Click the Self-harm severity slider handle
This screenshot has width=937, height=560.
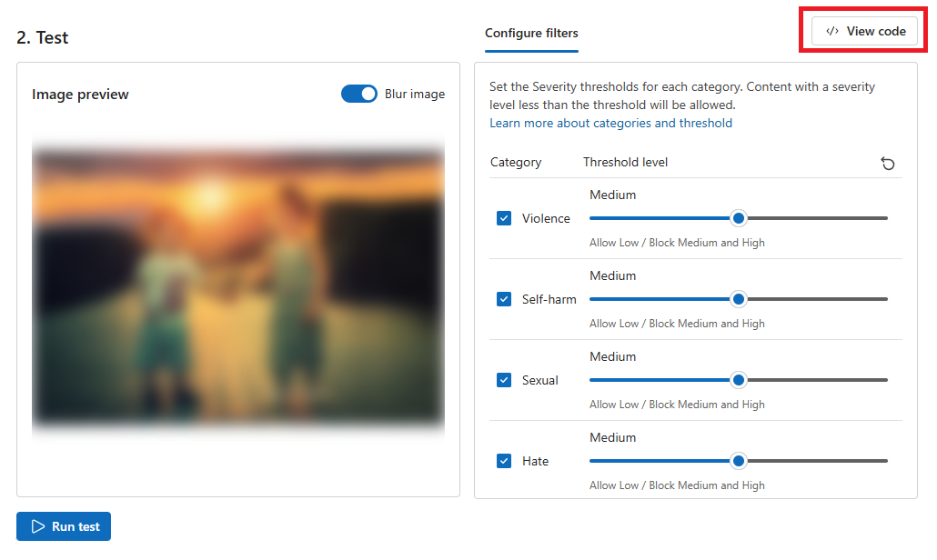click(x=739, y=299)
